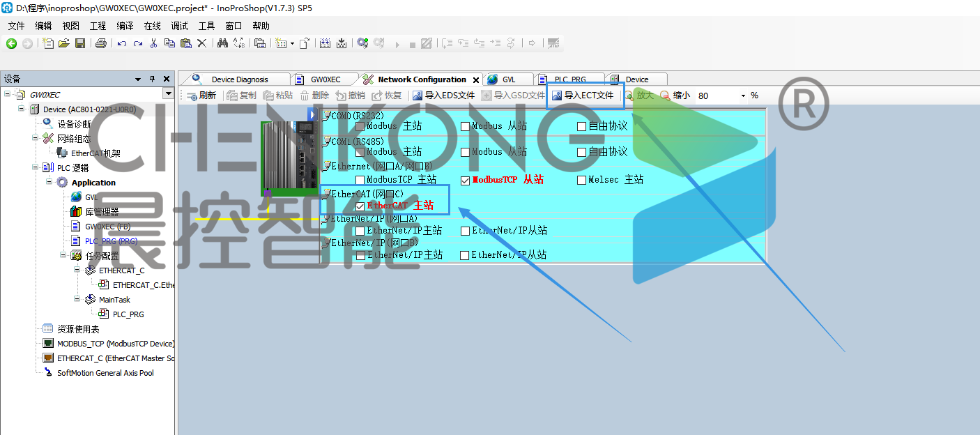This screenshot has height=435, width=980.
Task: Collapse the 任务配置 tree node
Action: click(x=64, y=255)
